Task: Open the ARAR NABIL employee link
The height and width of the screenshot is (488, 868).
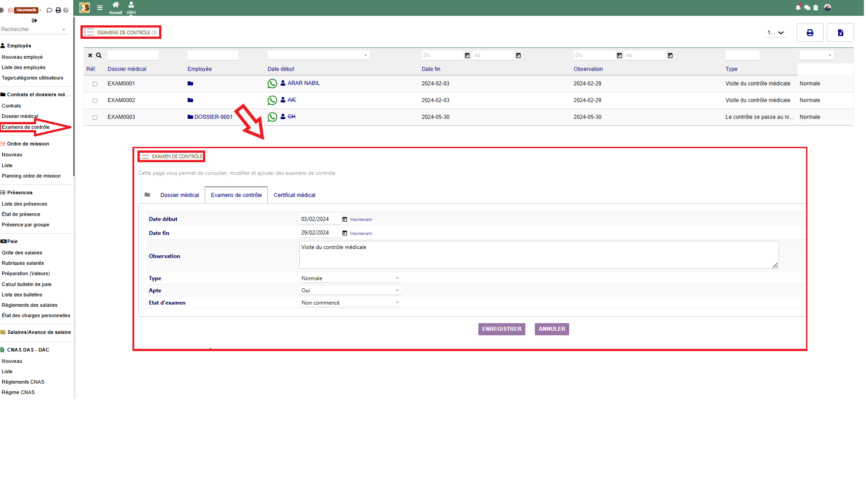Action: tap(303, 83)
